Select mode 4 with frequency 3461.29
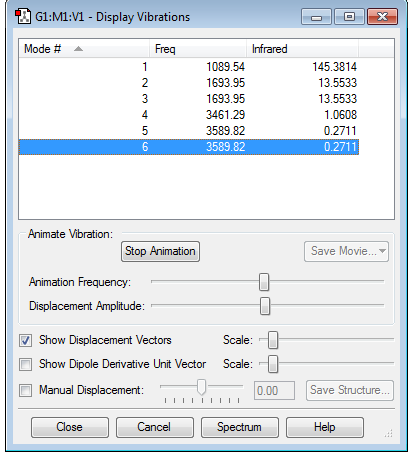 [189, 115]
